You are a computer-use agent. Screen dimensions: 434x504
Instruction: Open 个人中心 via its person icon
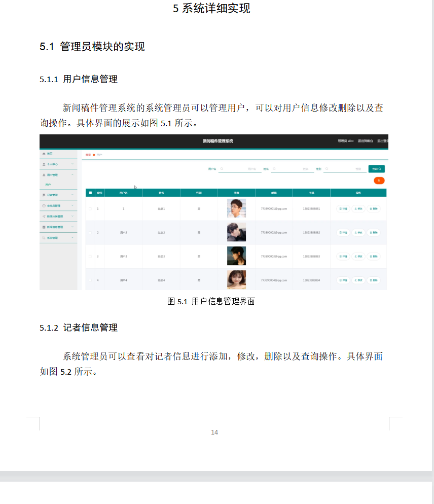pos(44,164)
